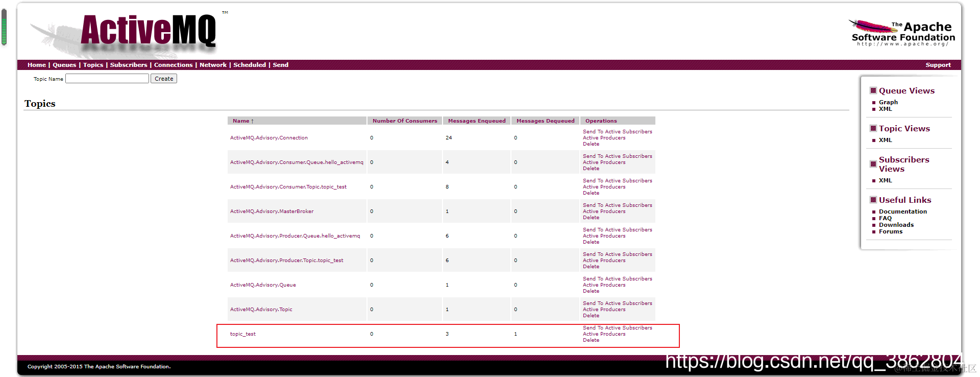Open Queue Views Graph link

coord(888,102)
